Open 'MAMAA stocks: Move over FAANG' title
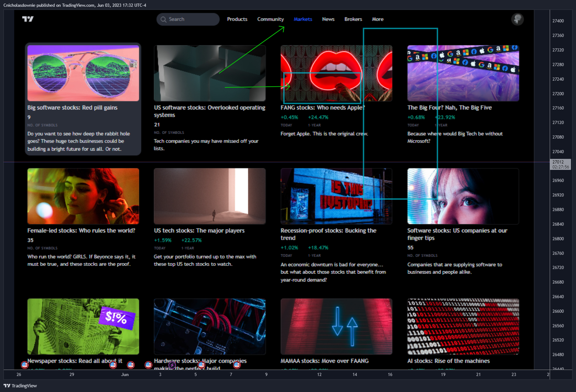 tap(325, 361)
